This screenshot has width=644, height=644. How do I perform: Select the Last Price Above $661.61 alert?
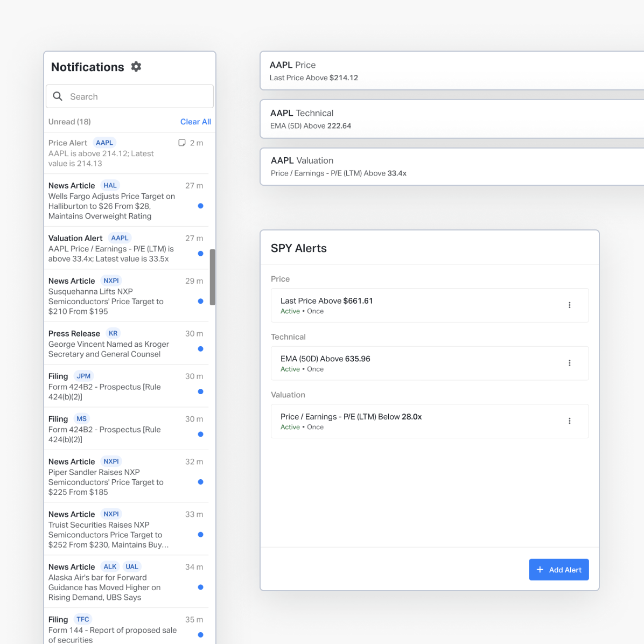[430, 305]
